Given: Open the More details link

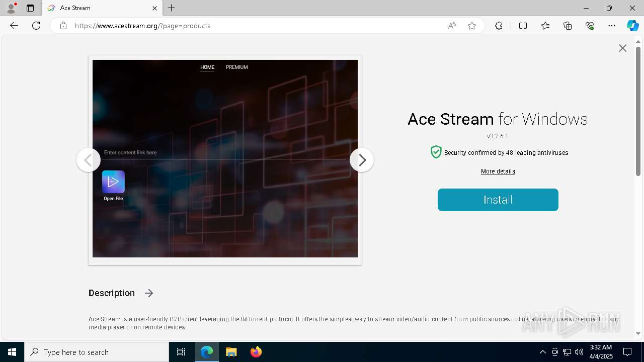Looking at the screenshot, I should point(498,171).
